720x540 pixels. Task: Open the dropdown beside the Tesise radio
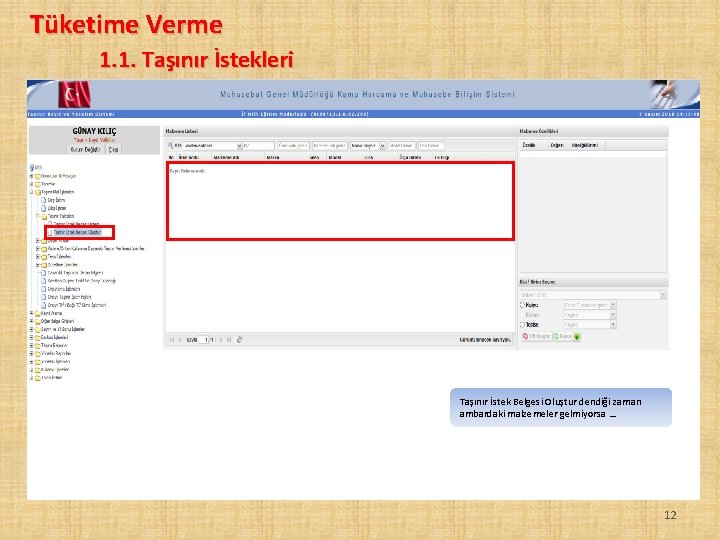(613, 325)
